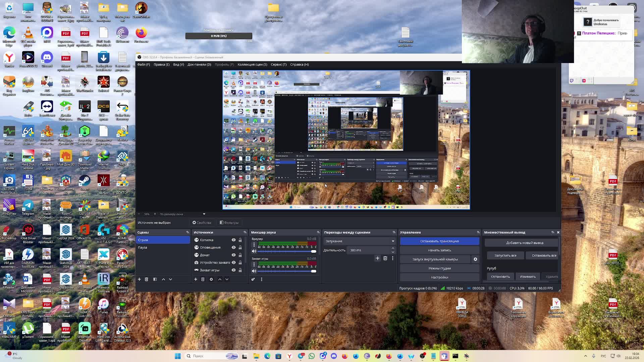The image size is (644, 362).
Task: Click Остановить трансляцию button
Action: pyautogui.click(x=439, y=241)
